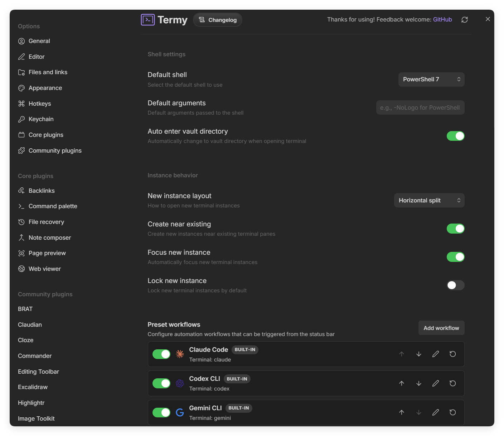The image size is (504, 436).
Task: Reset the Codex CLI workflow
Action: [x=453, y=383]
